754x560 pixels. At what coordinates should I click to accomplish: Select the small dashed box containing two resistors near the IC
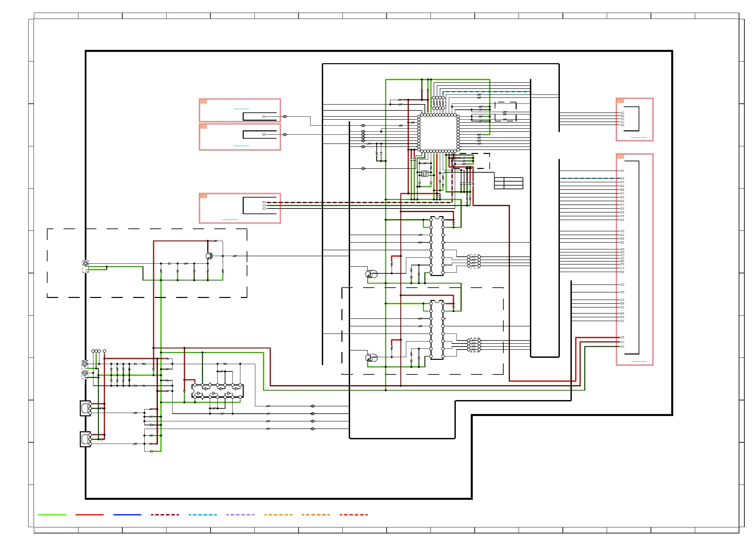[x=505, y=111]
